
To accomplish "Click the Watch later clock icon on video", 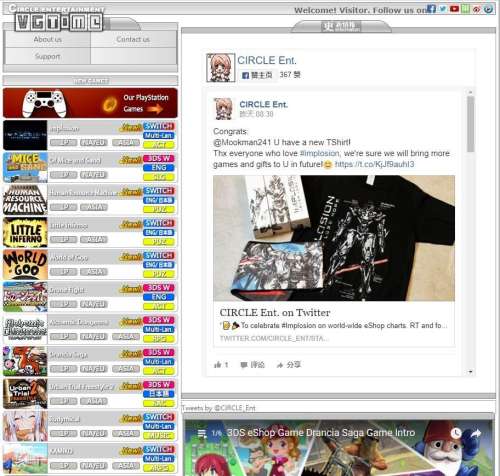I will coord(456,433).
